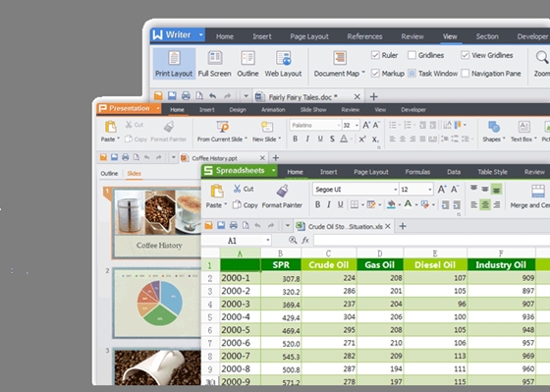
Task: Open the Writer application menu dropdown
Action: [200, 34]
